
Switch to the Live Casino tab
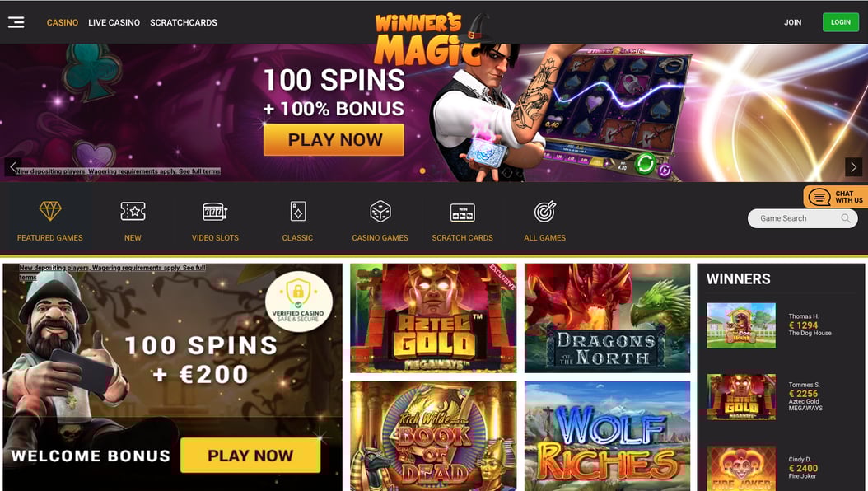[x=114, y=23]
